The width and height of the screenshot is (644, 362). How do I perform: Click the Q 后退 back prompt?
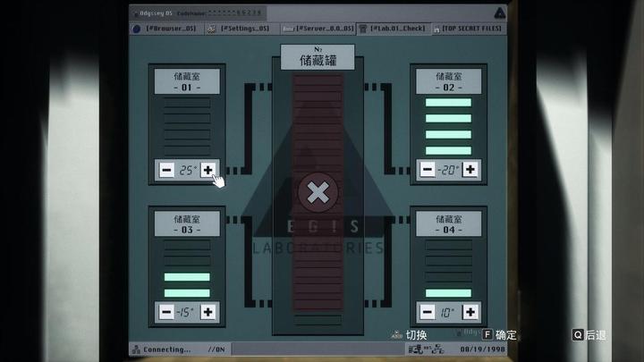click(589, 335)
